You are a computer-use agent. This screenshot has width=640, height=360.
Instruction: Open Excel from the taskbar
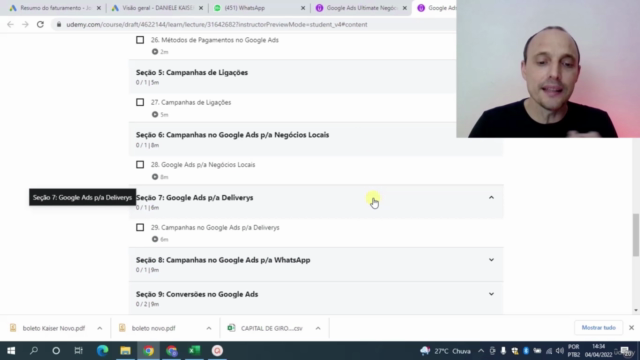tap(194, 351)
